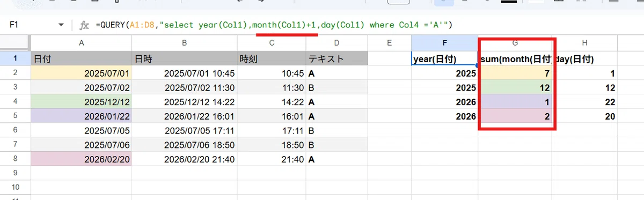This screenshot has width=644, height=200.
Task: Select column G header
Action: (x=515, y=43)
